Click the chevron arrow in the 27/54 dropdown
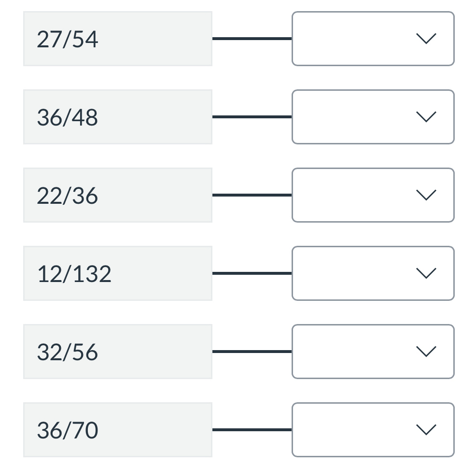This screenshot has width=476, height=466. (426, 39)
